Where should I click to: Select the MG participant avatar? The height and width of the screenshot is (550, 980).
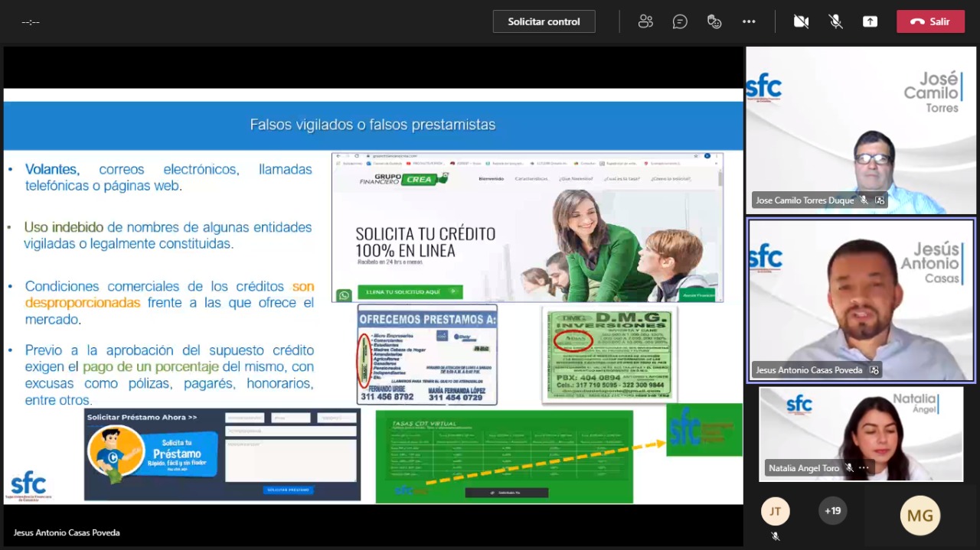[x=920, y=516]
